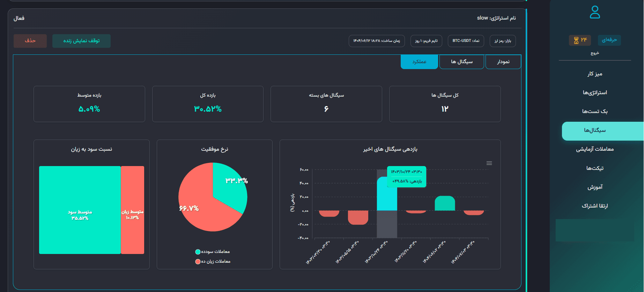Switch to the سیگنال ها tab
644x292 pixels.
(461, 62)
